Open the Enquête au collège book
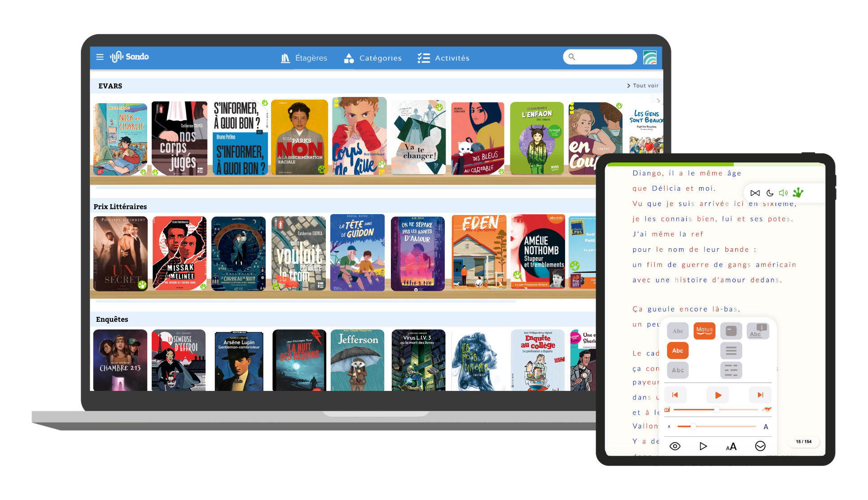868x500 pixels. pos(538,360)
